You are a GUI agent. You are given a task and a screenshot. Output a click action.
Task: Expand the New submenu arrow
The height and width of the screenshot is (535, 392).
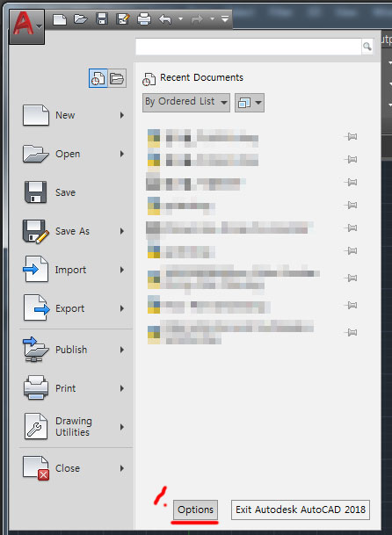coord(122,115)
